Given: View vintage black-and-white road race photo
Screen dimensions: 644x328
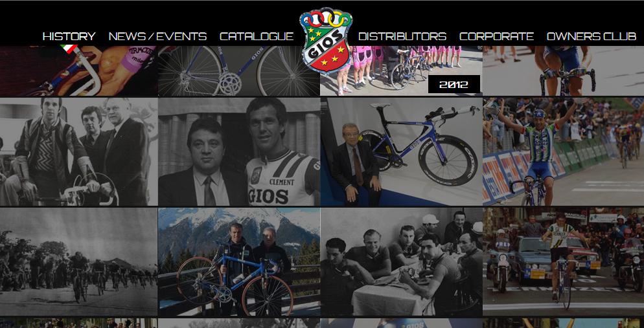Looking at the screenshot, I should point(78,262).
